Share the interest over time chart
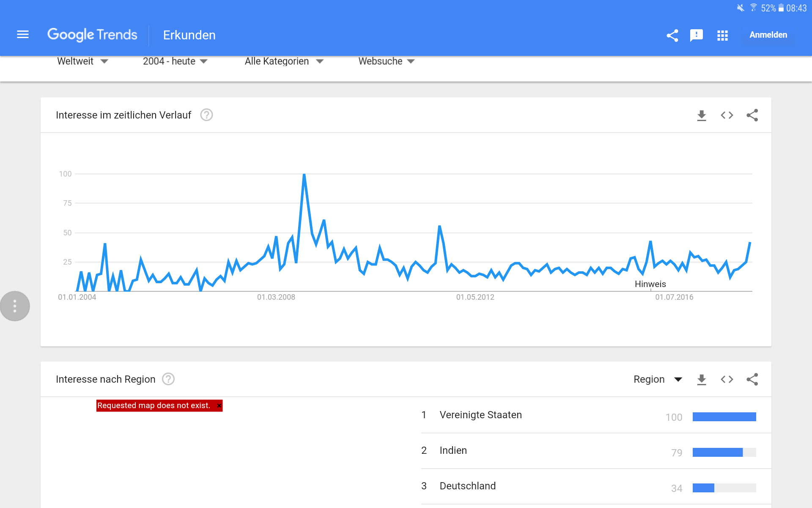The width and height of the screenshot is (812, 508). click(x=752, y=115)
